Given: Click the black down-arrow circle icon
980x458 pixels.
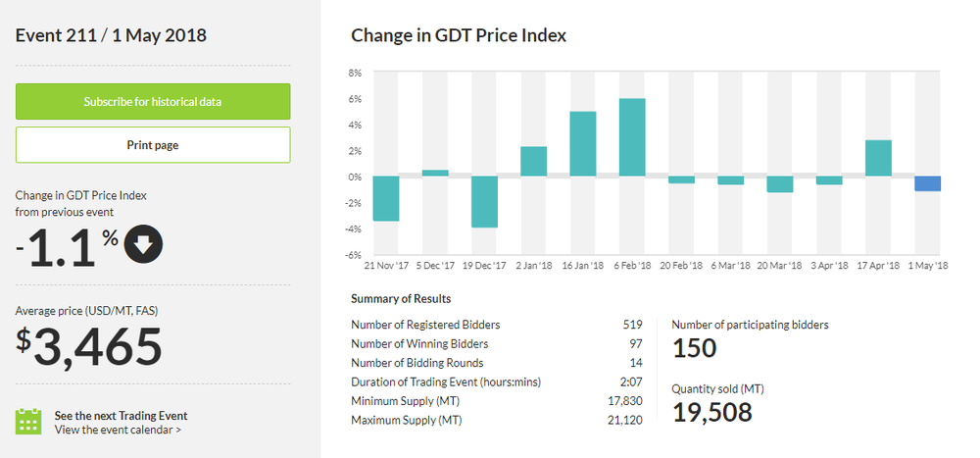Looking at the screenshot, I should coord(143,247).
